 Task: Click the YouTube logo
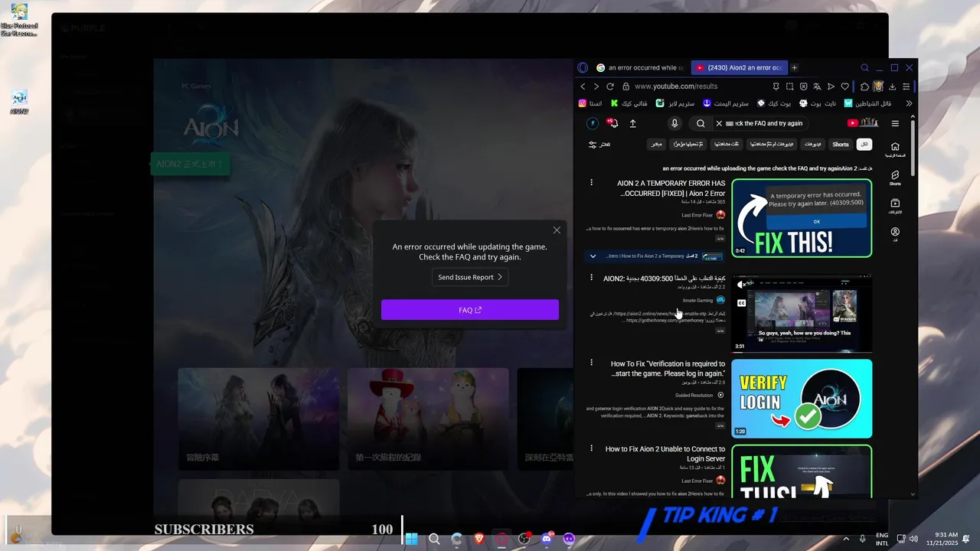(x=863, y=122)
